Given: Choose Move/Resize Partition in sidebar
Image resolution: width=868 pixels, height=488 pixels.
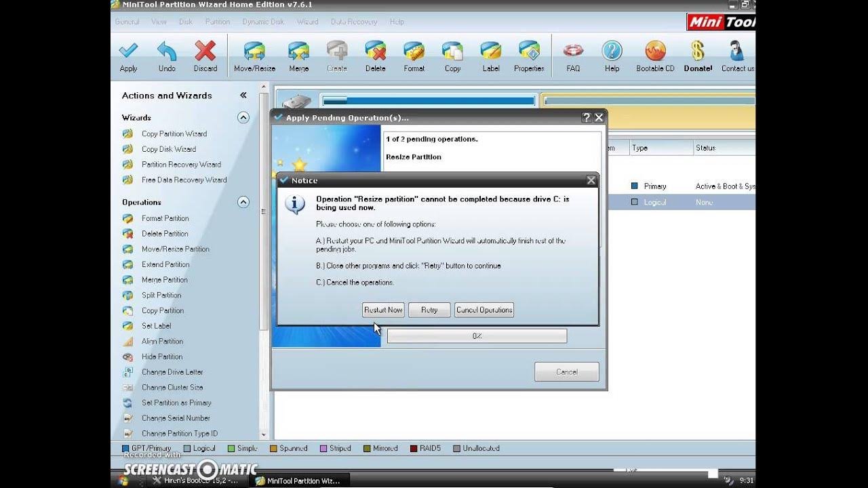Looking at the screenshot, I should (175, 249).
